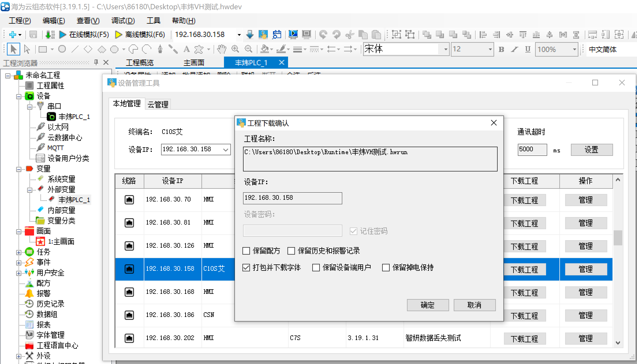637x364 pixels.
Task: Select the circle drawing tool
Action: (62, 49)
